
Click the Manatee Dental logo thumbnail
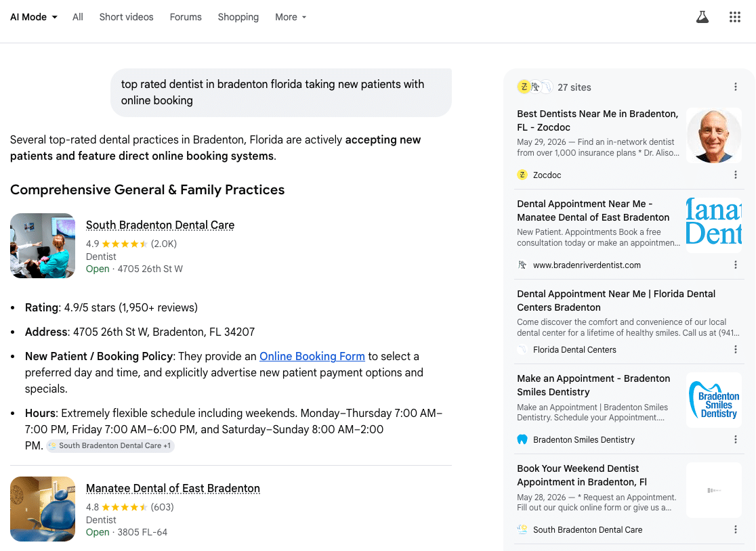tap(713, 225)
